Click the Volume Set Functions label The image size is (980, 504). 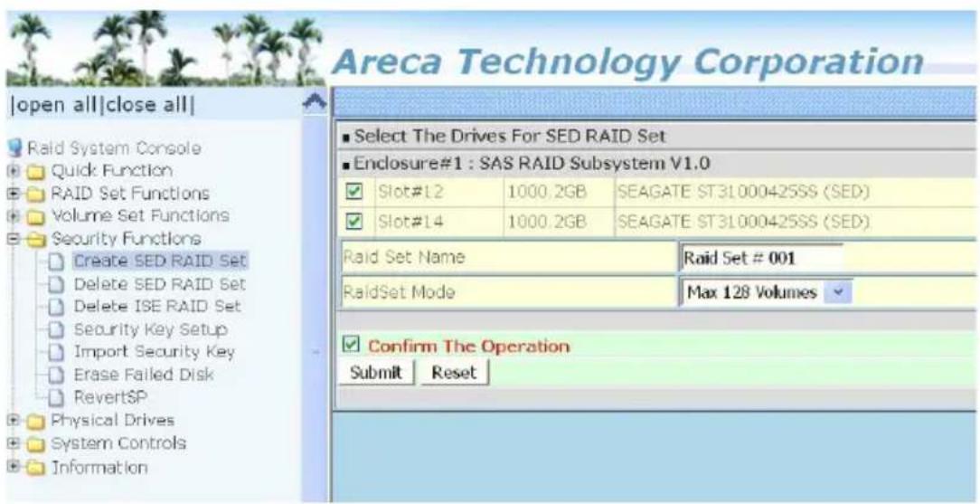[x=140, y=215]
